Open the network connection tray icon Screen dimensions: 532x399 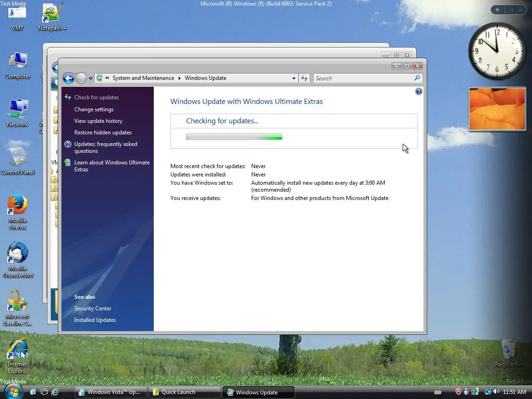488,392
